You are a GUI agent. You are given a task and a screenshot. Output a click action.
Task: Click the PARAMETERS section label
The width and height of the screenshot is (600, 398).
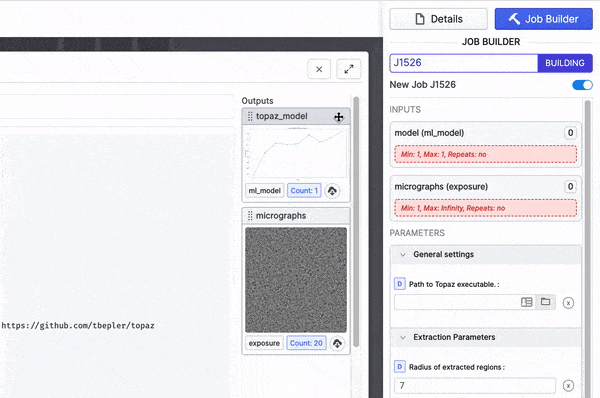click(x=417, y=233)
